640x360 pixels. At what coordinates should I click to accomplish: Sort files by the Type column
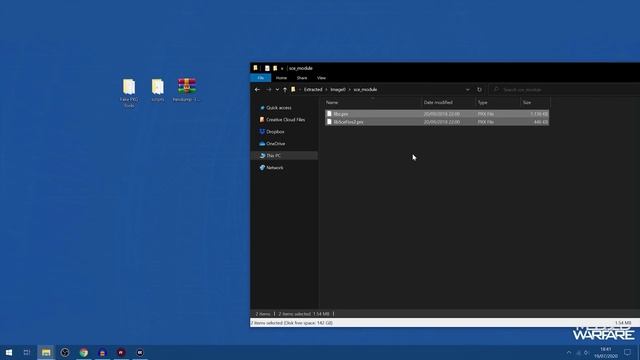click(x=498, y=102)
